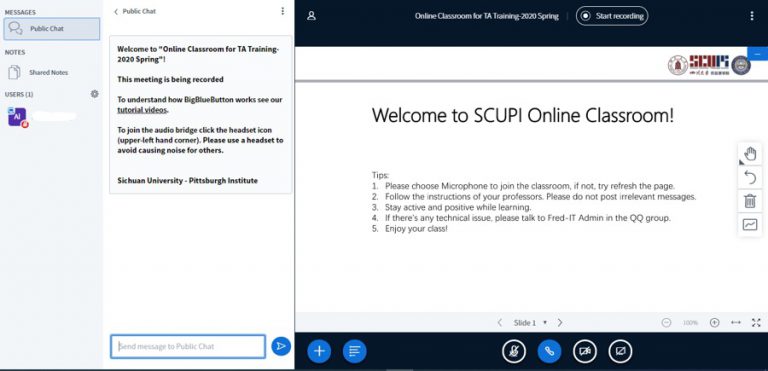Click Start recording button

click(612, 16)
